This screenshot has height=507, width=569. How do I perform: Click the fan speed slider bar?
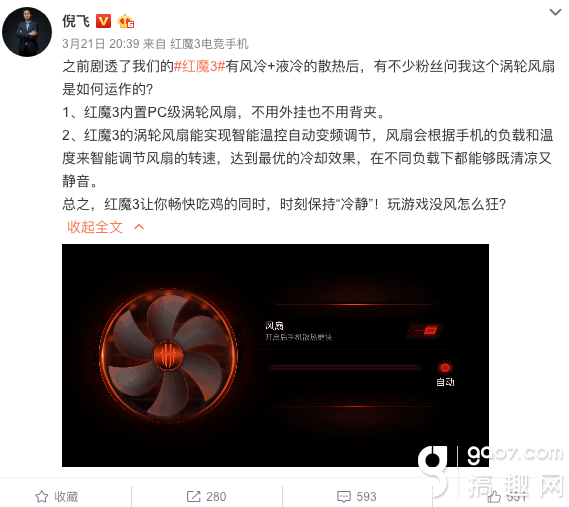click(x=344, y=368)
